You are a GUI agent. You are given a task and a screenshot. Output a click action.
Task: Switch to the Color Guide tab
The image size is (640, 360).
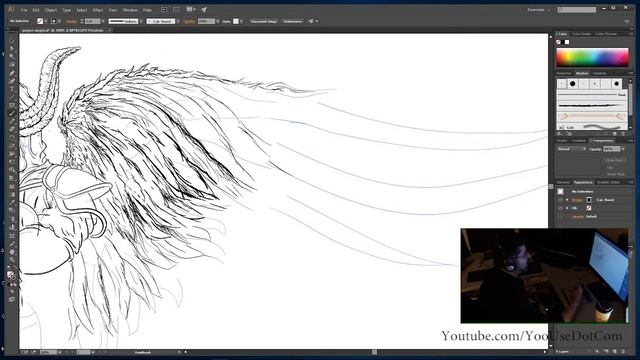pos(581,34)
